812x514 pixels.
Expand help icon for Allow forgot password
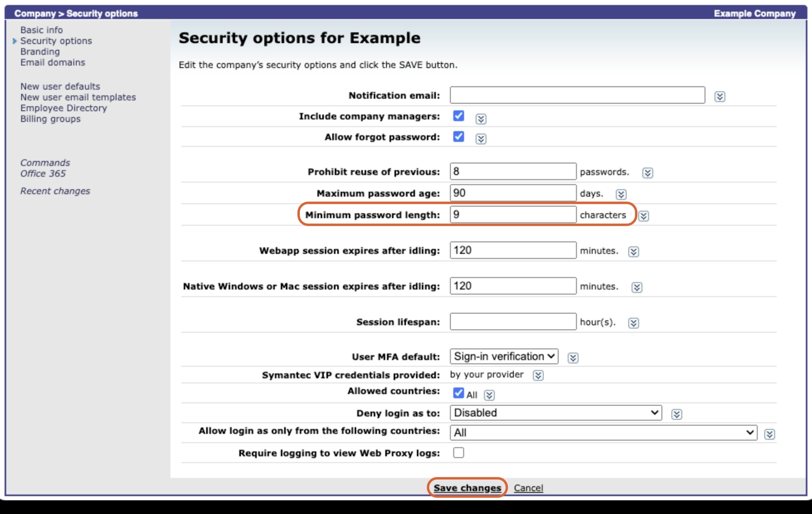(x=481, y=139)
